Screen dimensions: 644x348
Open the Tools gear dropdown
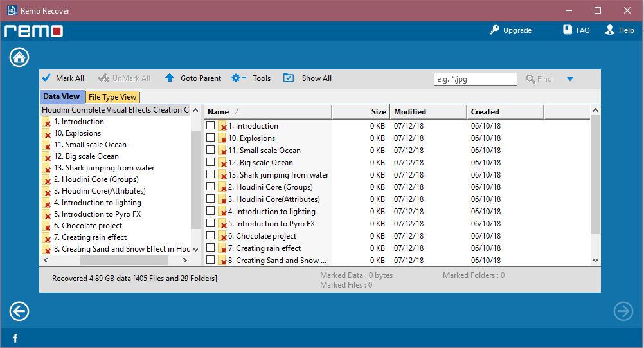(236, 78)
